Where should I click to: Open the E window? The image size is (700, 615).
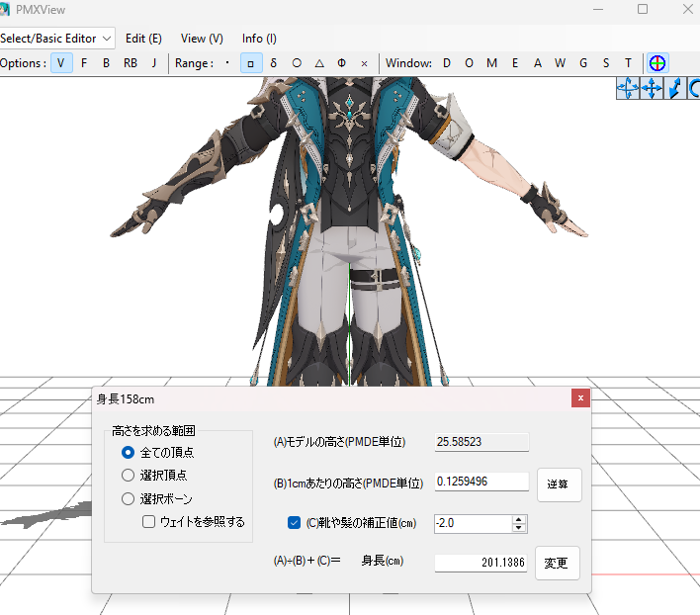(515, 63)
